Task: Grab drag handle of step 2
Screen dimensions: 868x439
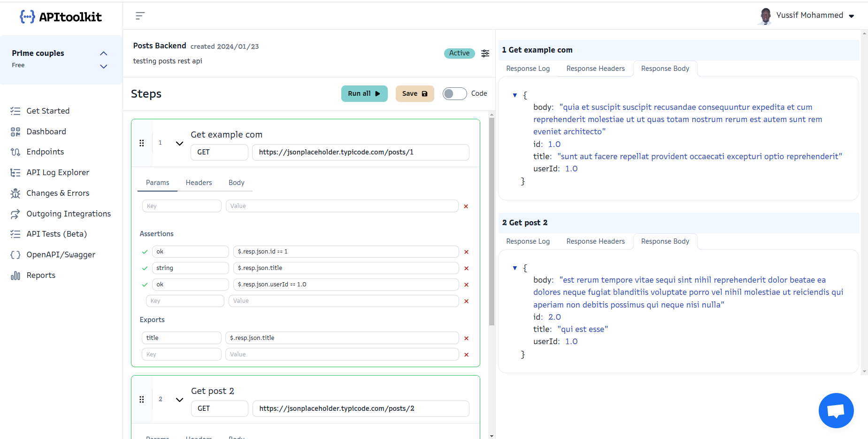Action: click(142, 400)
